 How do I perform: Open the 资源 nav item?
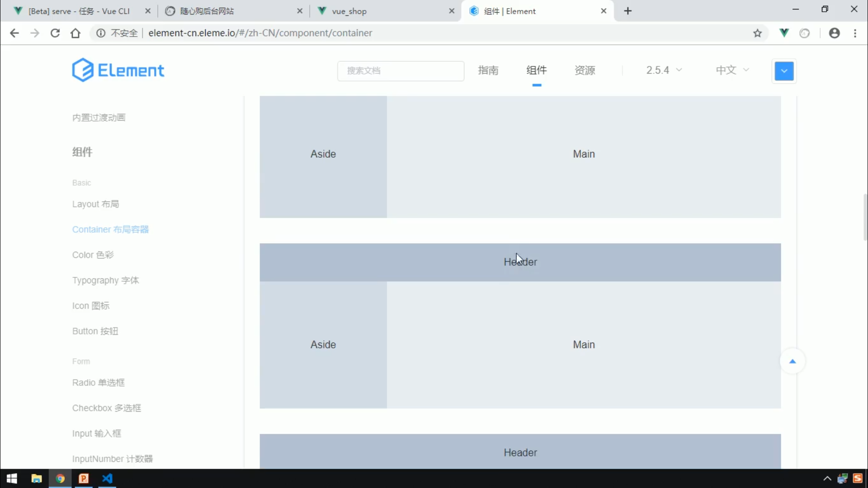click(x=585, y=70)
